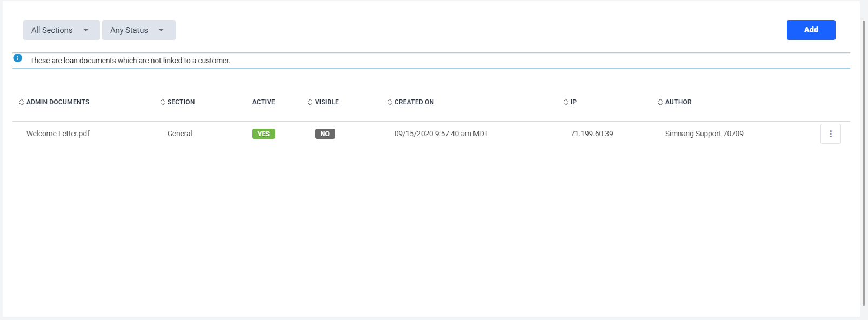Image resolution: width=868 pixels, height=320 pixels.
Task: Open the Welcome Letter.pdf row actions menu
Action: coord(830,134)
